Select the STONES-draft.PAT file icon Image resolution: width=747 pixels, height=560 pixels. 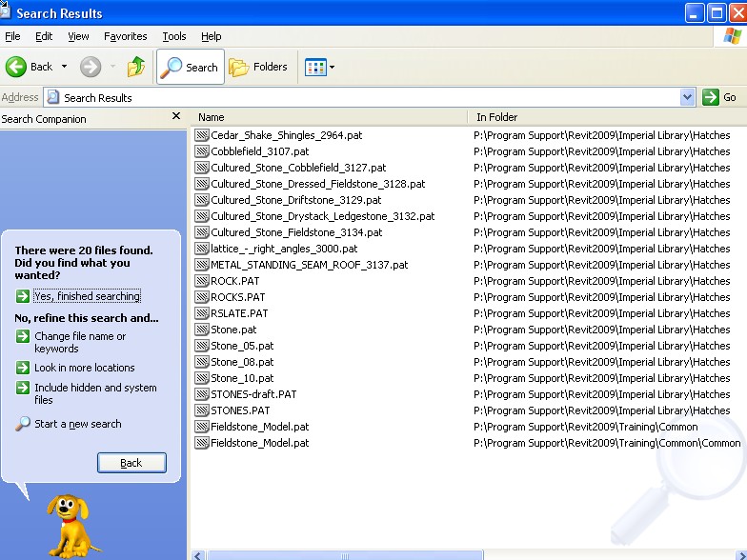pyautogui.click(x=202, y=394)
